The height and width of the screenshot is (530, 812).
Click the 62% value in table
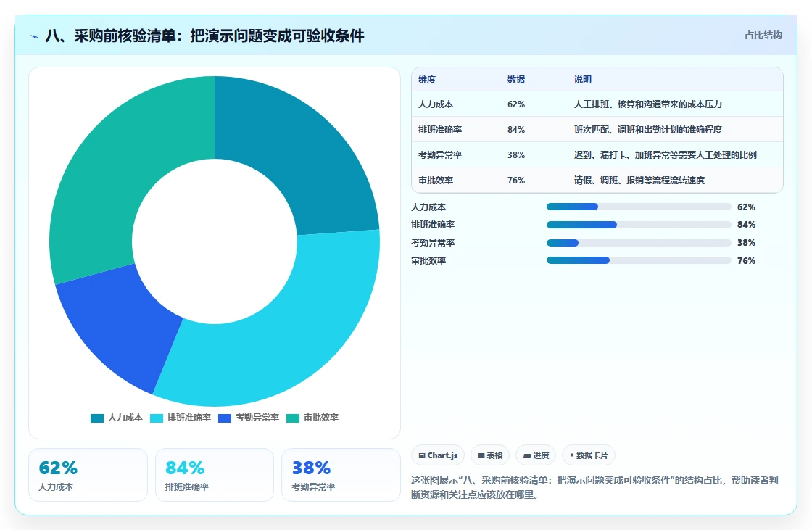pos(515,104)
